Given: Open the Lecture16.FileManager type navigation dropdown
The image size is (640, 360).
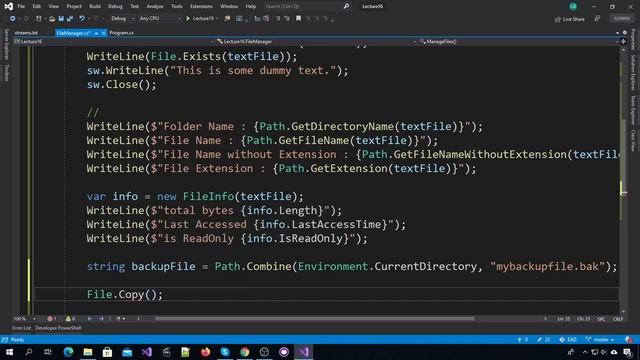Looking at the screenshot, I should coord(316,42).
